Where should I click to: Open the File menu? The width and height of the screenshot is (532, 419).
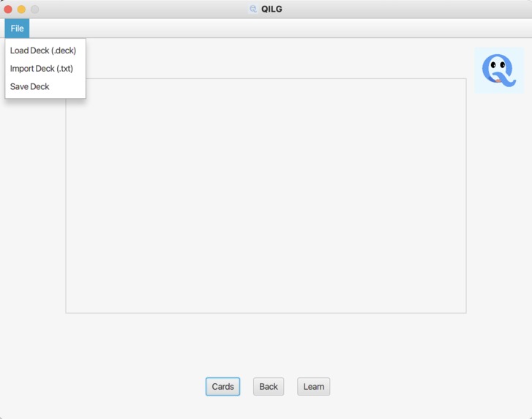pos(17,29)
